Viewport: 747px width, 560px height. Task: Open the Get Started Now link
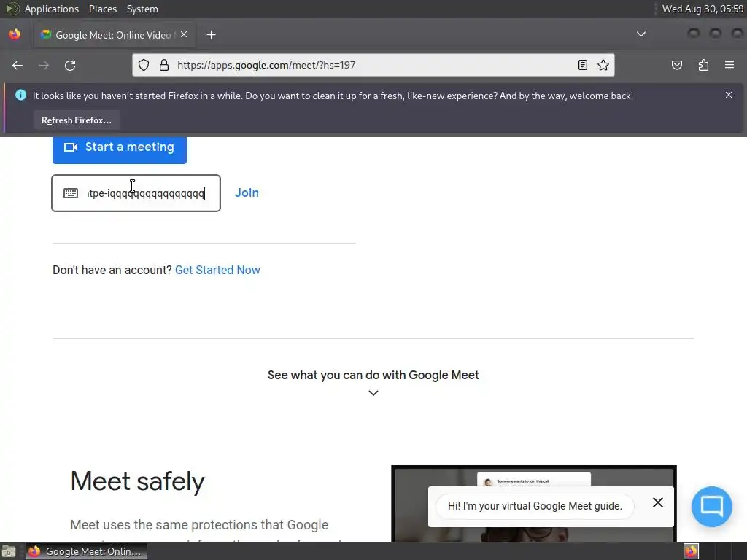click(217, 270)
